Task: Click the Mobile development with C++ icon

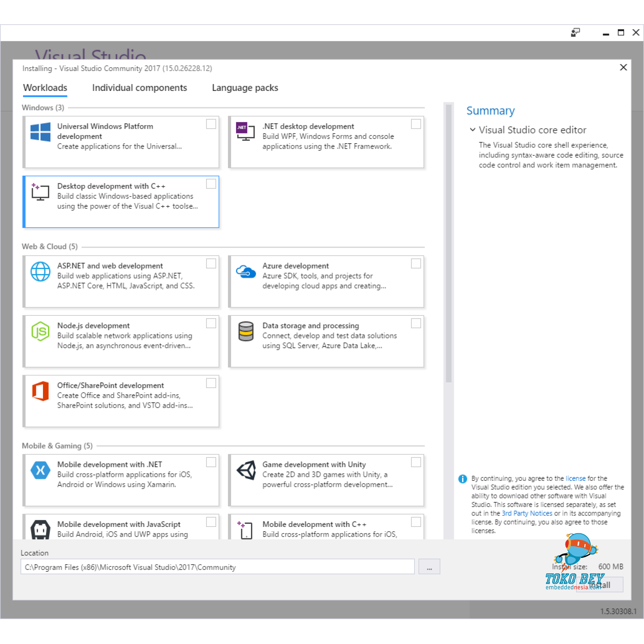Action: coord(245,530)
